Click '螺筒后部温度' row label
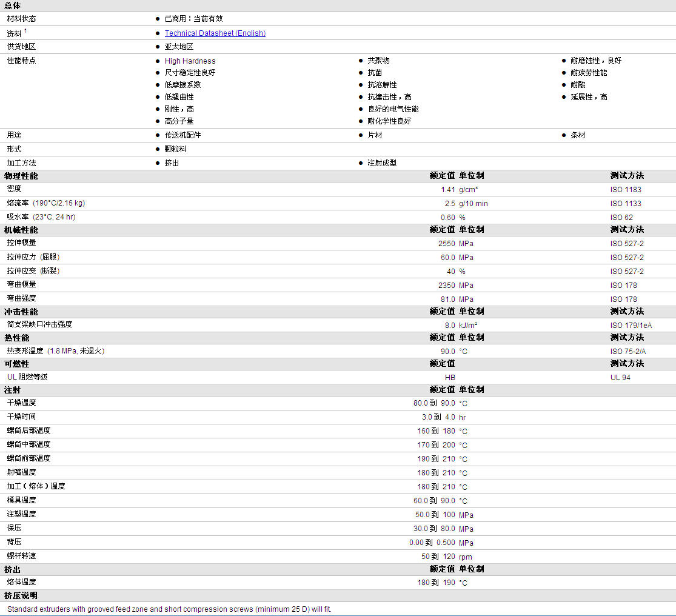Image resolution: width=676 pixels, height=616 pixels. 29,430
